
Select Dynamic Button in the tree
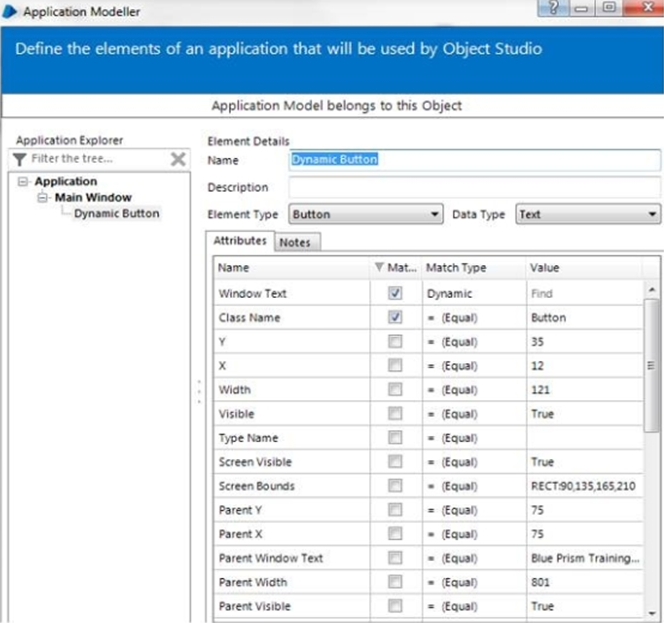tap(116, 213)
